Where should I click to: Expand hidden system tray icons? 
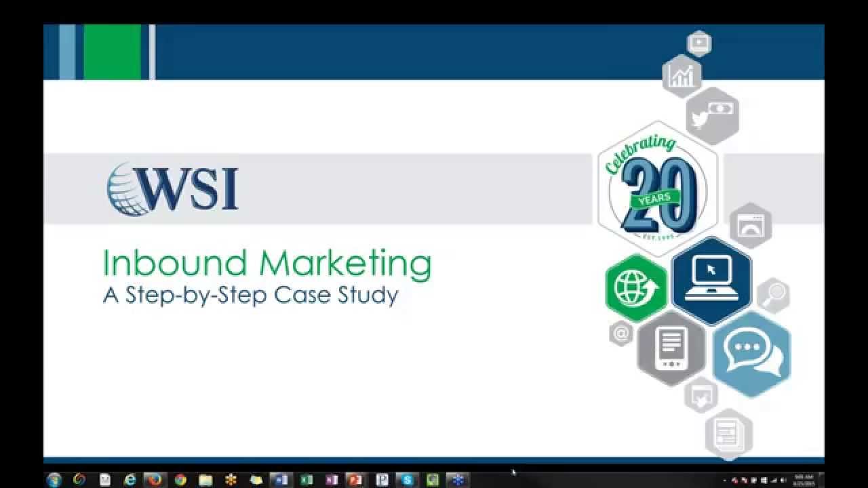(725, 480)
